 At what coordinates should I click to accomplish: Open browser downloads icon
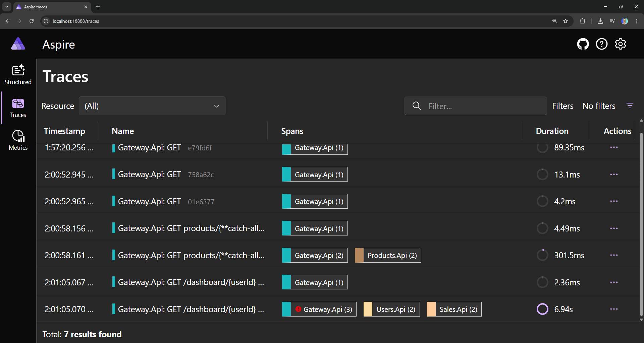600,21
